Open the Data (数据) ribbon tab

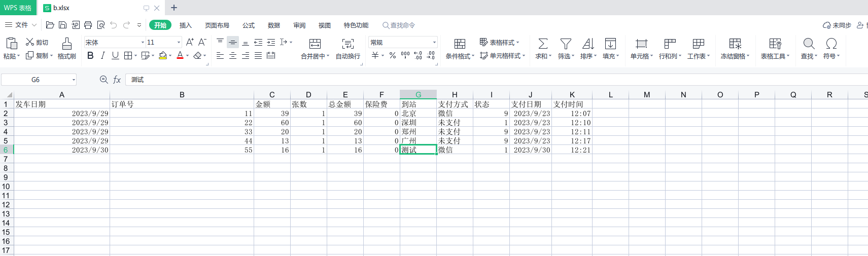(x=273, y=25)
